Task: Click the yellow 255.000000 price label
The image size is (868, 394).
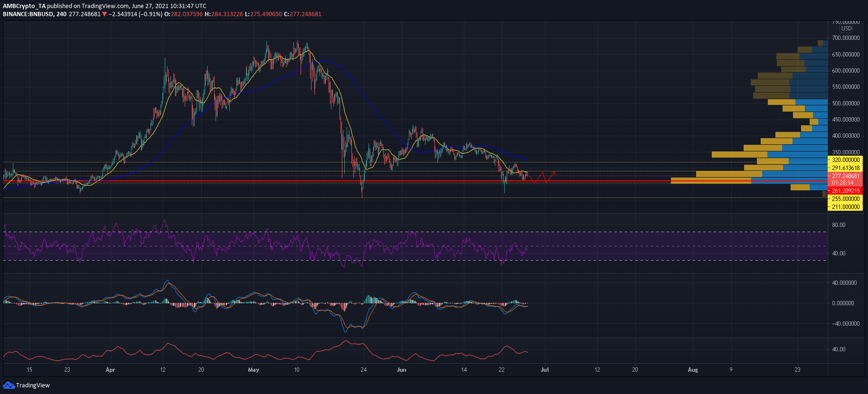Action: pyautogui.click(x=845, y=199)
